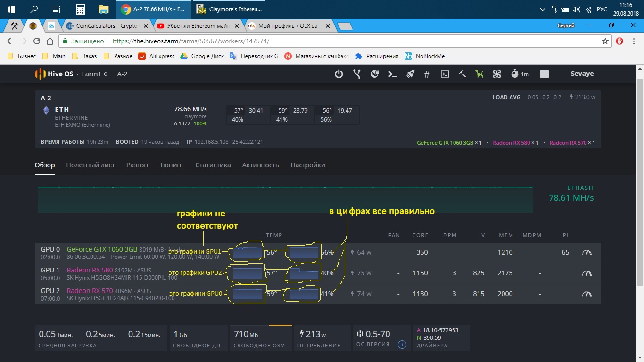Click the hash (#) tags icon

(x=427, y=74)
